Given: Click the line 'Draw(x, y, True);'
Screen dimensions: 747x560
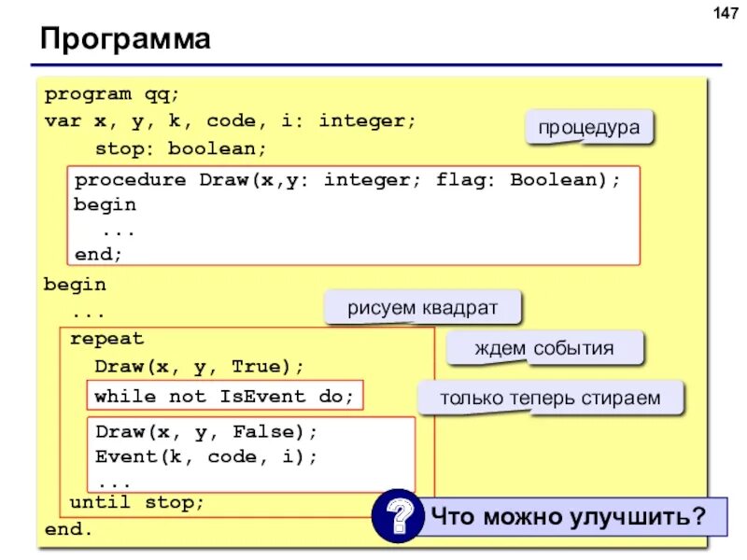Looking at the screenshot, I should point(199,367).
